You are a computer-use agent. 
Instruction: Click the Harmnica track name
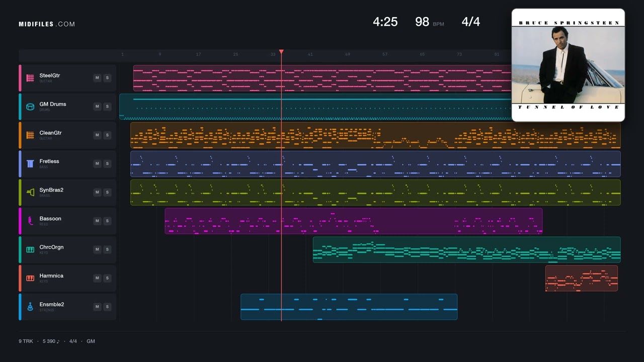click(x=51, y=276)
